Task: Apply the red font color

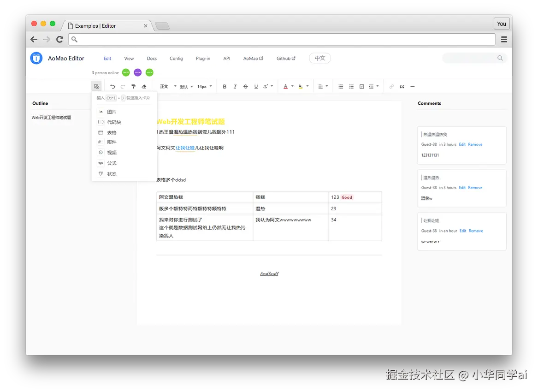Action: (285, 87)
